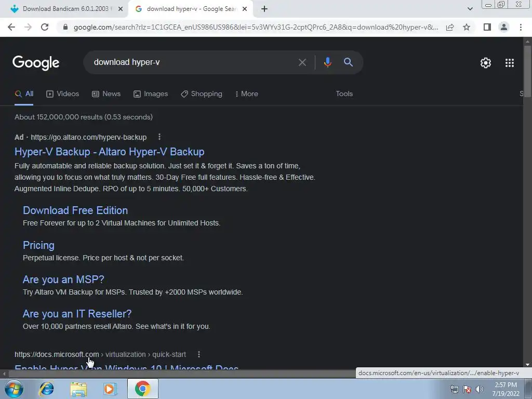Open the search Tools options

coord(344,94)
